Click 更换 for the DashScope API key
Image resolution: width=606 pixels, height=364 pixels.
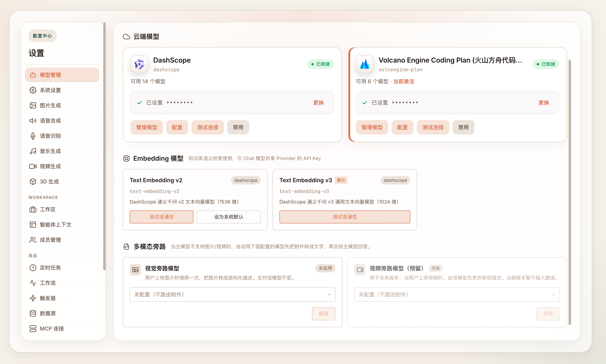pos(318,103)
